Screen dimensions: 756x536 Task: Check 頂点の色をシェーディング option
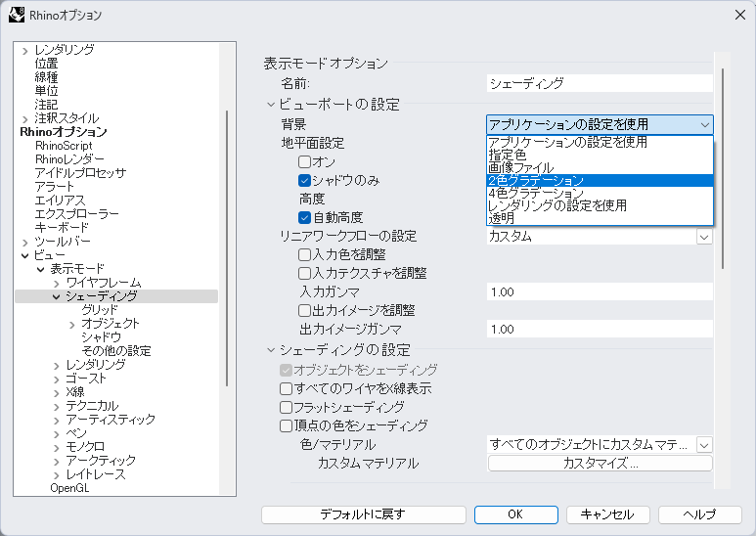pyautogui.click(x=286, y=425)
